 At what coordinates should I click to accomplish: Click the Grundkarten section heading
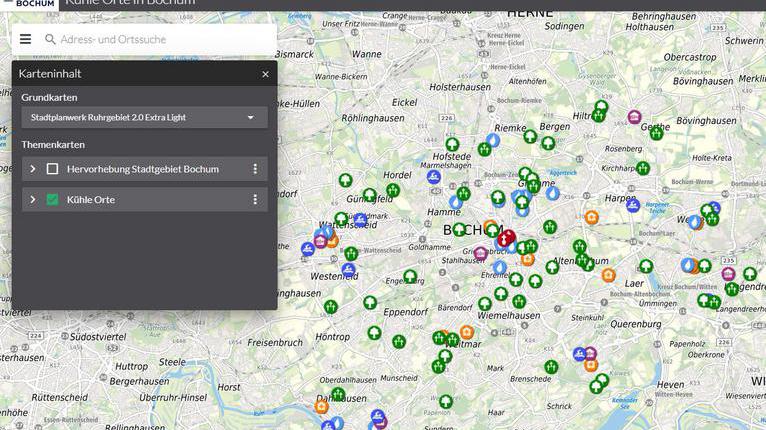point(49,98)
